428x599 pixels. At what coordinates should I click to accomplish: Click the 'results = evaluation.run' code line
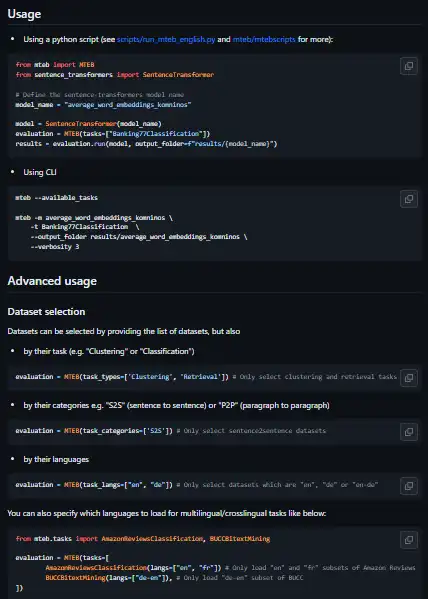click(x=146, y=144)
